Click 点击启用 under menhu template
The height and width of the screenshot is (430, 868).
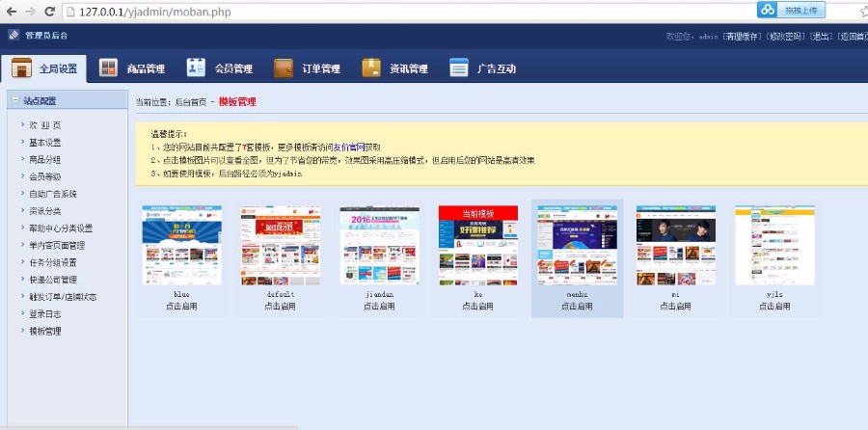pyautogui.click(x=577, y=306)
